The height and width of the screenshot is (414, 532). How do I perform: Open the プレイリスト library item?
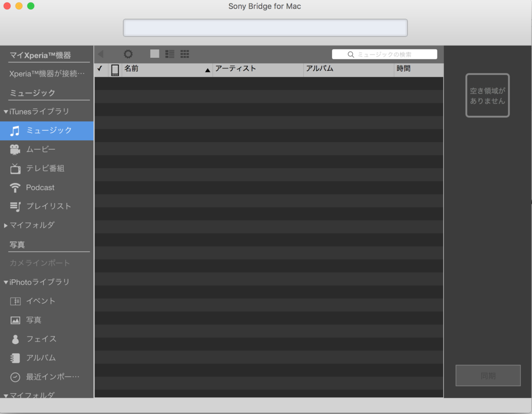[47, 206]
